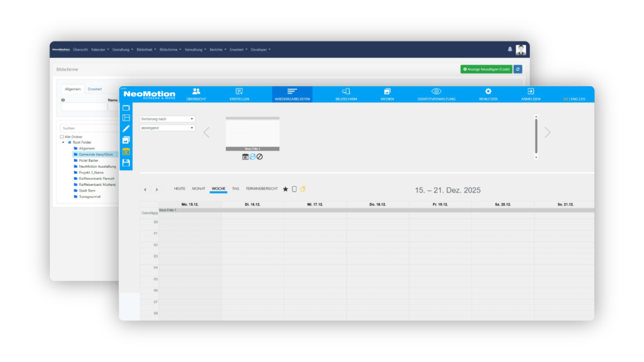Click the star favorite icon beside Terminübersicht
Screen dimensions: 644x362
click(x=285, y=189)
